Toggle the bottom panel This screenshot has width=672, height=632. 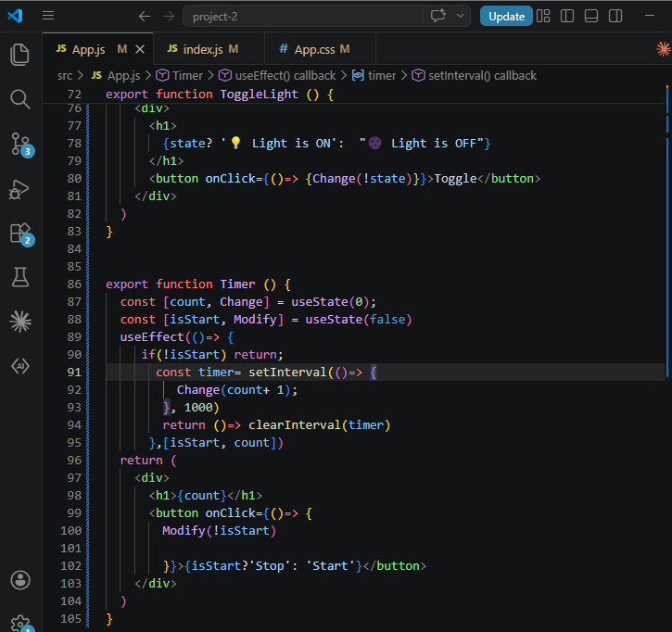pyautogui.click(x=591, y=17)
